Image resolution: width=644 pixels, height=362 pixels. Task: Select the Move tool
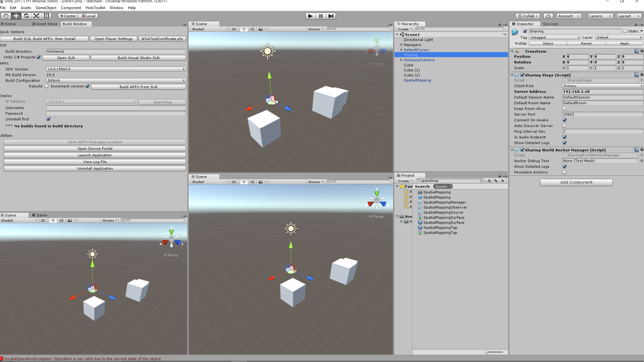[16, 16]
